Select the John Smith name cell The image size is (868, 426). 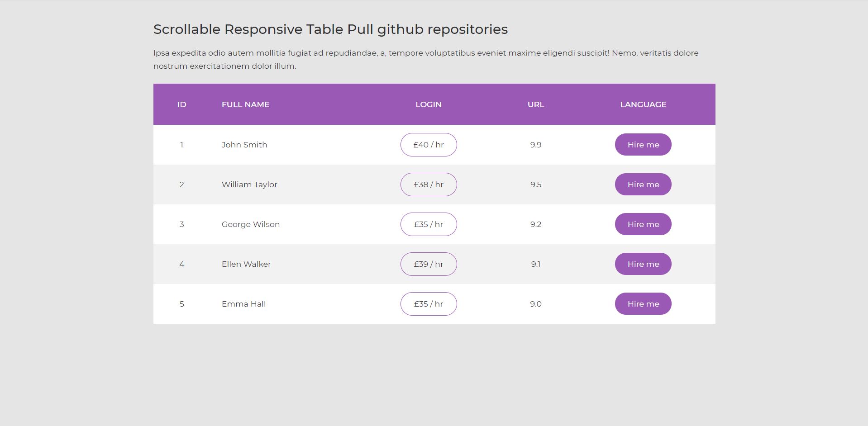coord(244,145)
